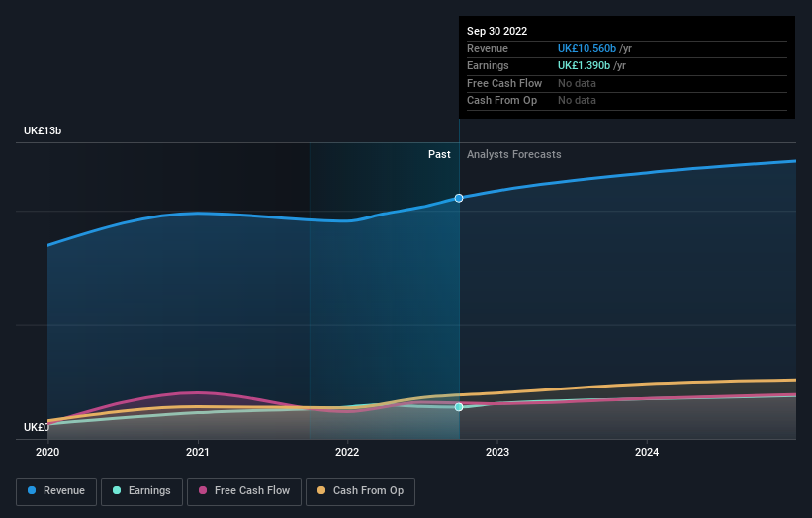
Task: Click the 2021 x-axis label
Action: pos(197,453)
